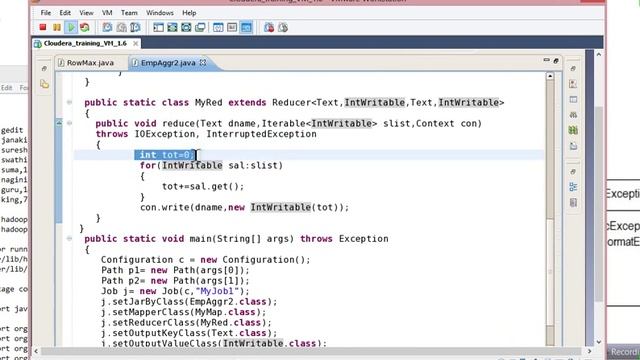Toggle the VMware sidebar panel icon
Viewport: 640px width, 360px height.
tap(158, 27)
